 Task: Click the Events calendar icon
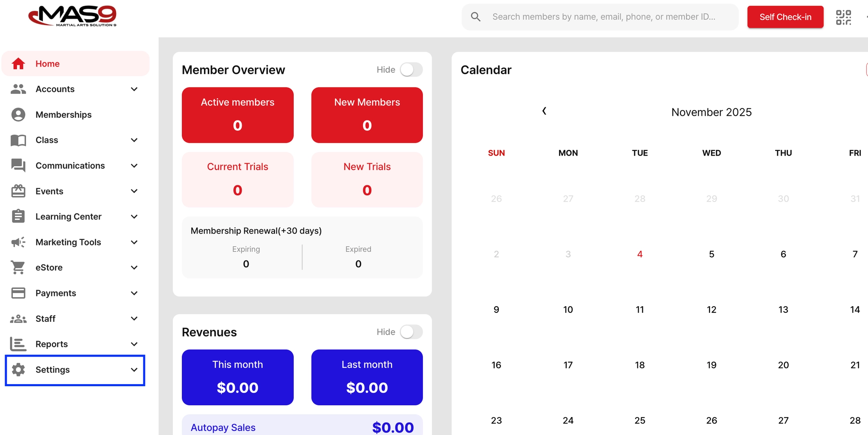18,191
